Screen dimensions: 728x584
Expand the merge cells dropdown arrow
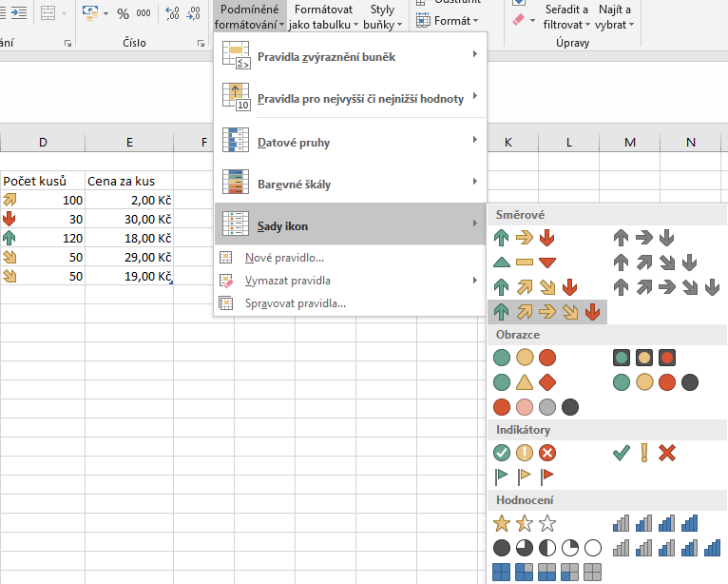(x=64, y=13)
